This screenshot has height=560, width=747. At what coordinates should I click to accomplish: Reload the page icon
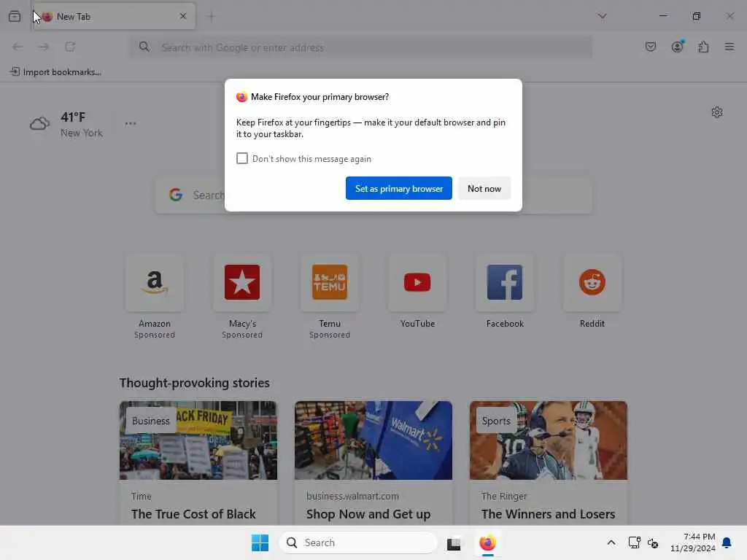click(70, 47)
